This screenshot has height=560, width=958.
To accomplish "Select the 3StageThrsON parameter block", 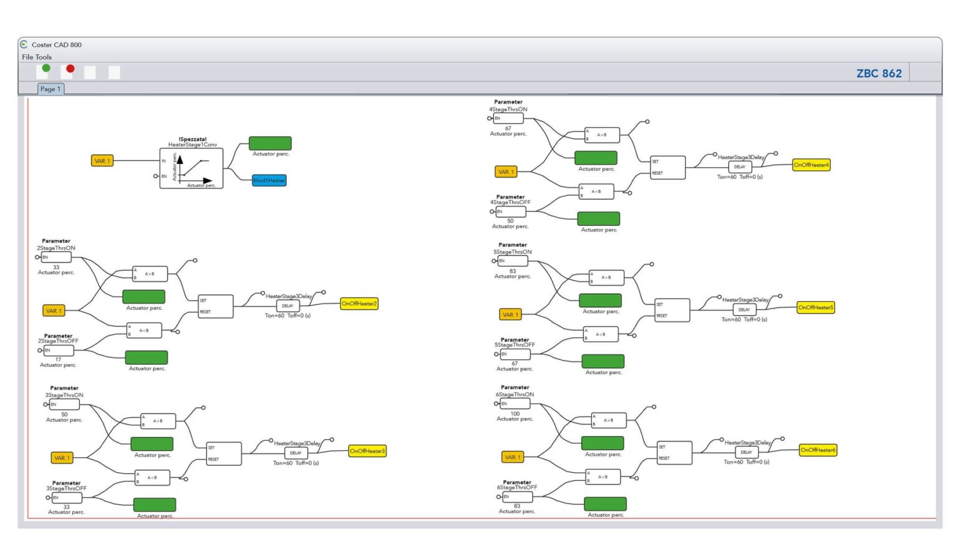I will pos(64,404).
